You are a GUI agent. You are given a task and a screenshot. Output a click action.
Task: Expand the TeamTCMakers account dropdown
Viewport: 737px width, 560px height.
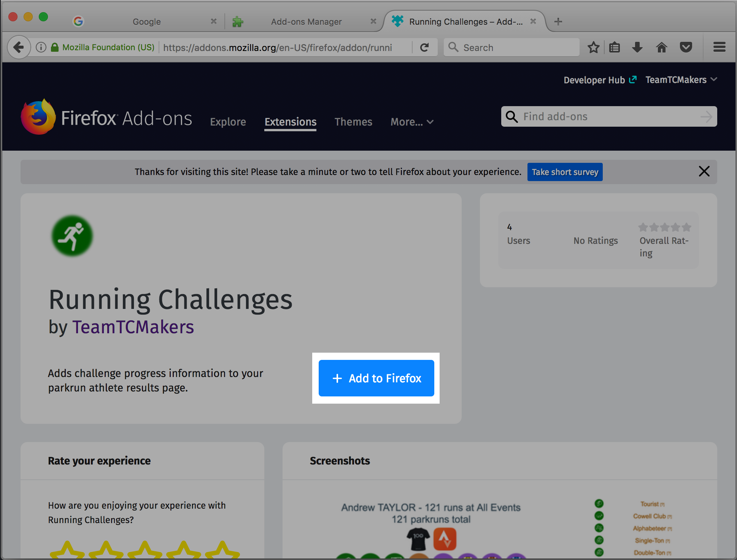681,80
